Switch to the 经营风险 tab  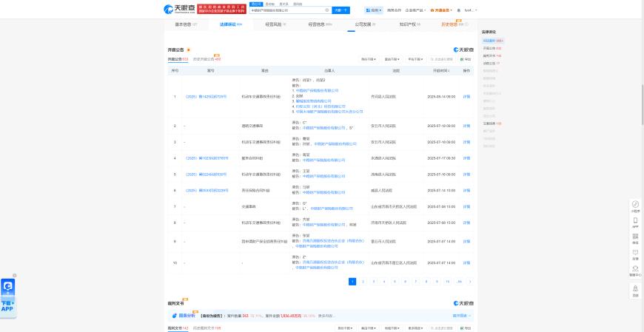275,24
